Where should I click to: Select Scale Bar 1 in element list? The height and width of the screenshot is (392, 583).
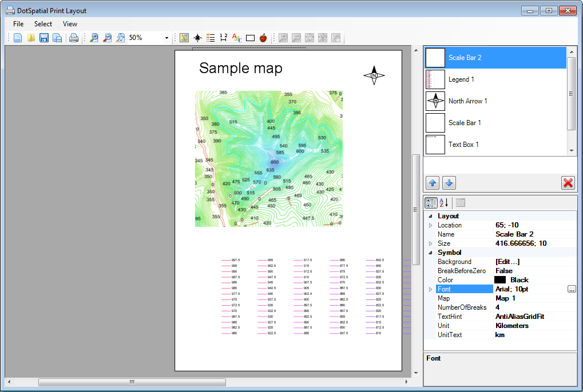pyautogui.click(x=495, y=123)
